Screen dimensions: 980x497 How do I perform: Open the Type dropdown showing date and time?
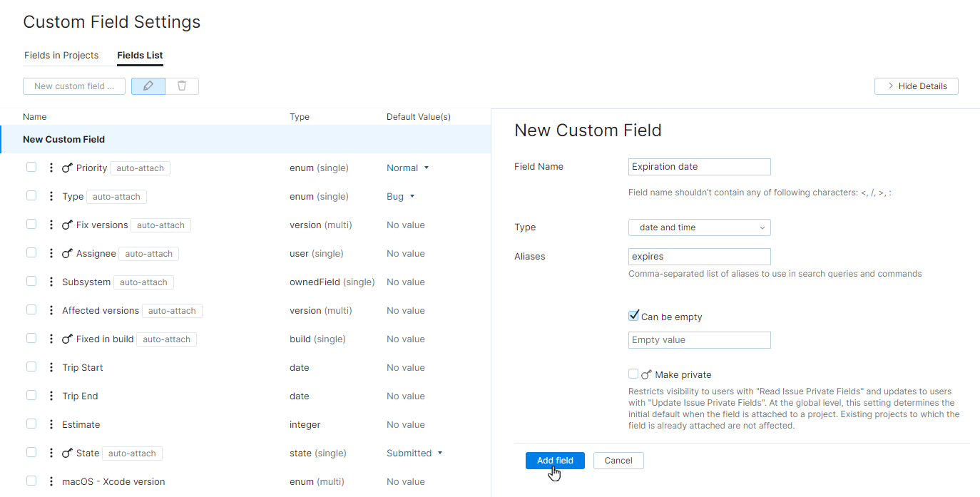(x=699, y=227)
